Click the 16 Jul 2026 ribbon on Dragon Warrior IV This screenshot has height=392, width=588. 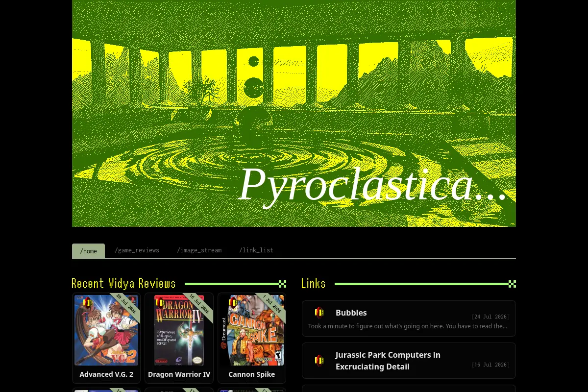point(199,304)
